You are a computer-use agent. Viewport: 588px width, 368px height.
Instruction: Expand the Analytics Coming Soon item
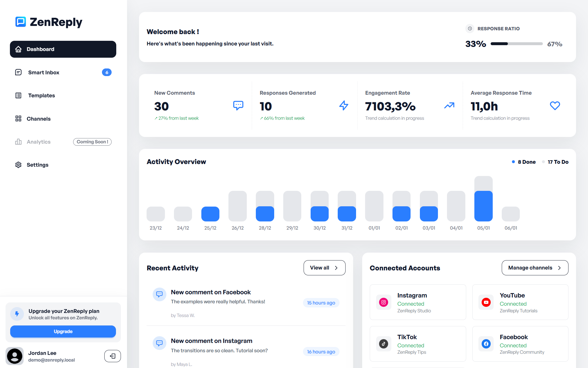pyautogui.click(x=92, y=142)
